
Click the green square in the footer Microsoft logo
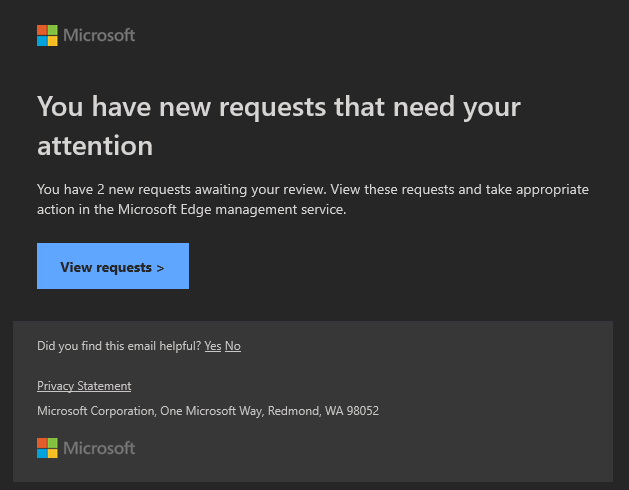(x=53, y=442)
